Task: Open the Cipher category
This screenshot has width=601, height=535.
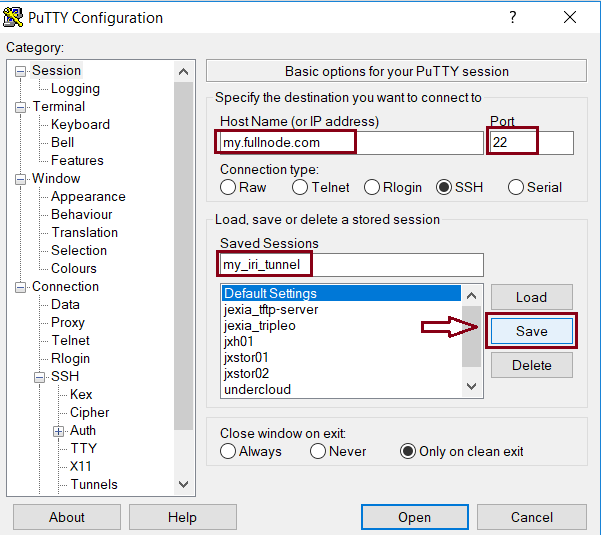Action: pos(90,413)
